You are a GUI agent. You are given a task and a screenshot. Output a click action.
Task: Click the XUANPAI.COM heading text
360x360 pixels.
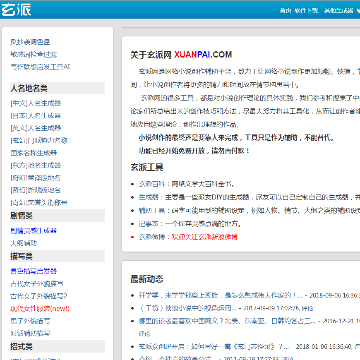(203, 55)
